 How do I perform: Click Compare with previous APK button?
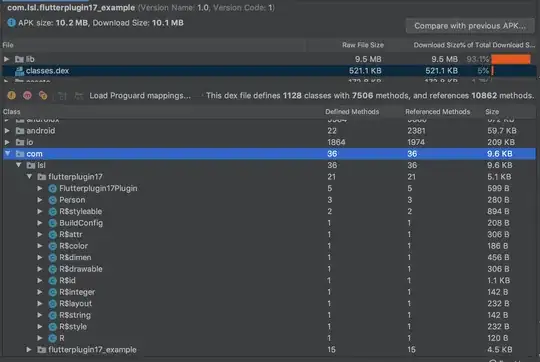pyautogui.click(x=470, y=26)
